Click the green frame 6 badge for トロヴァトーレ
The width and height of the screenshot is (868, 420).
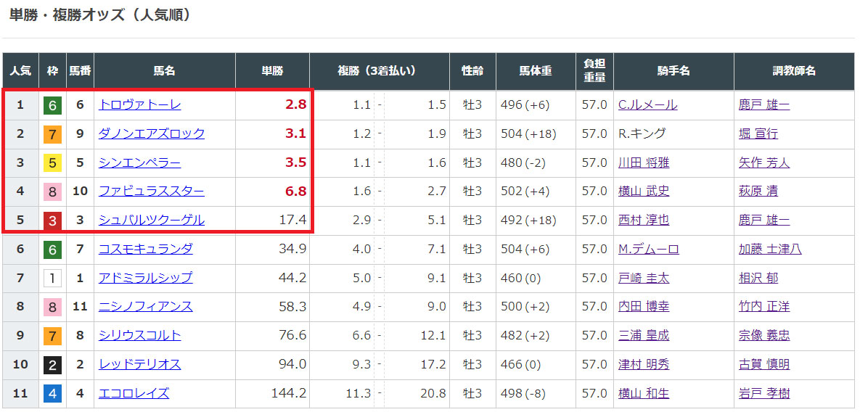[52, 105]
